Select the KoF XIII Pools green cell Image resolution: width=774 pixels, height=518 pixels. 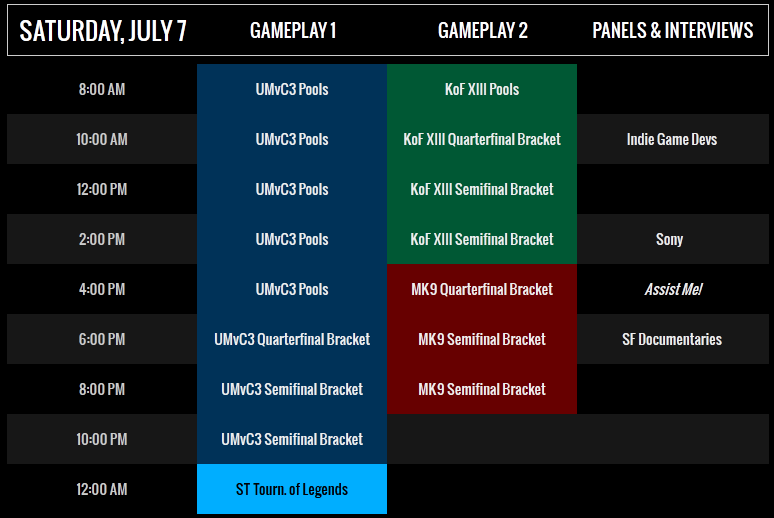coord(482,89)
